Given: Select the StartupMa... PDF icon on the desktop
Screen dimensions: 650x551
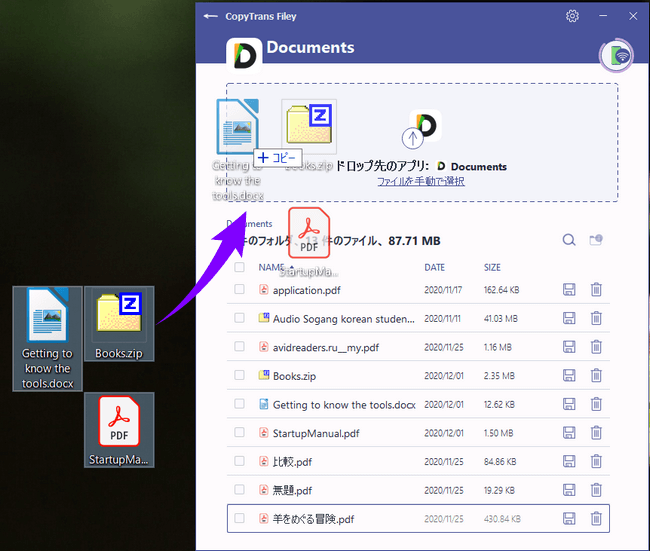Looking at the screenshot, I should coord(119,430).
